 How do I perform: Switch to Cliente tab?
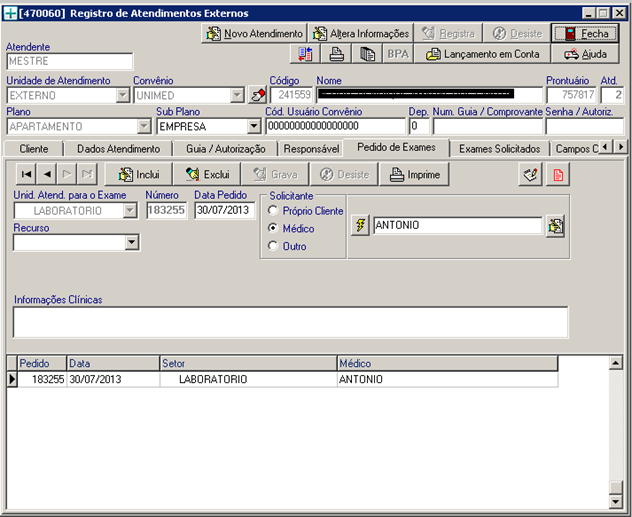34,149
